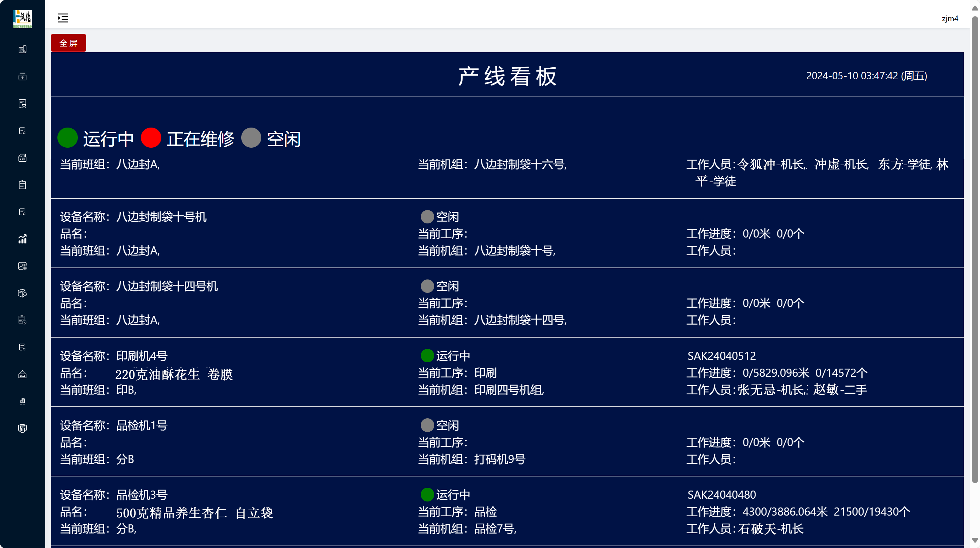
Task: Click product name 220克油酥花生 卷膜
Action: tap(174, 374)
